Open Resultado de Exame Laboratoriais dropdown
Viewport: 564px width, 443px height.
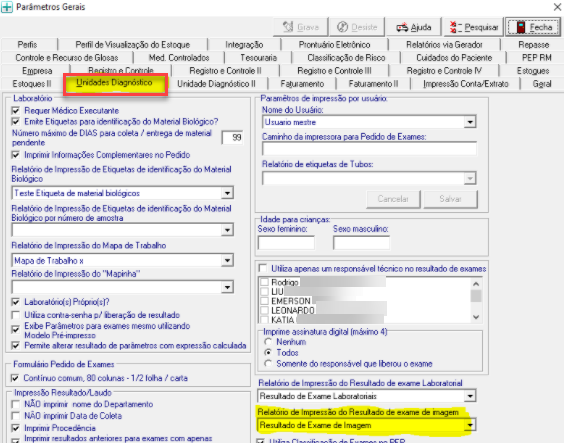point(470,396)
